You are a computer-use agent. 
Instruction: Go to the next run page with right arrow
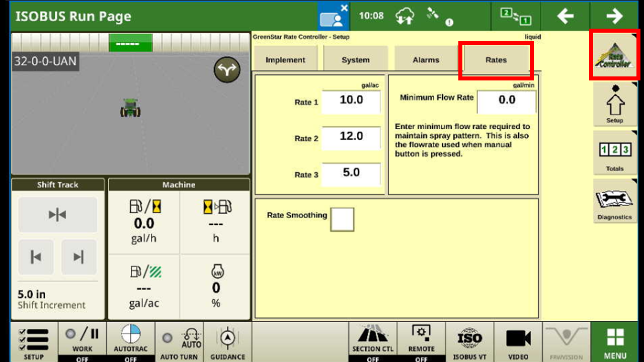[x=614, y=16]
